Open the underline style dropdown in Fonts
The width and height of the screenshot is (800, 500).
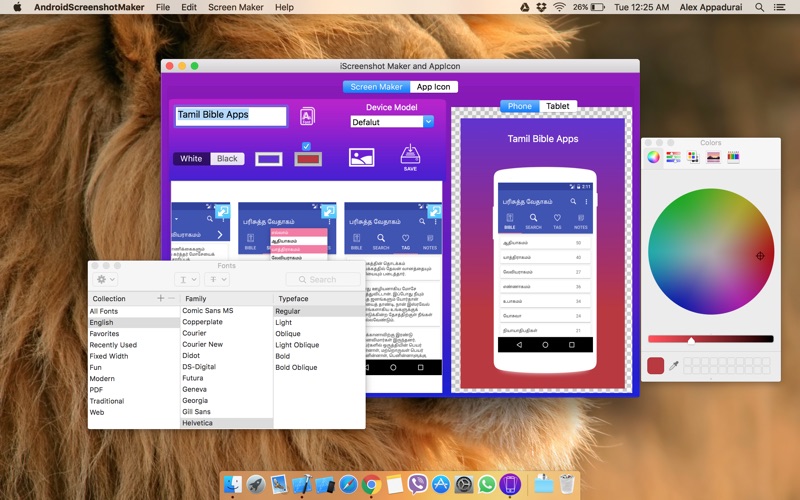[187, 279]
